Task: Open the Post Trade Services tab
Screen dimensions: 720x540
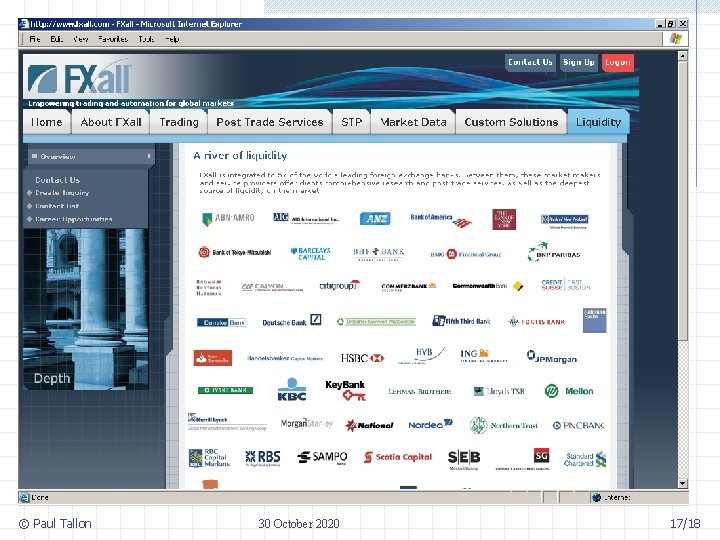Action: click(270, 122)
